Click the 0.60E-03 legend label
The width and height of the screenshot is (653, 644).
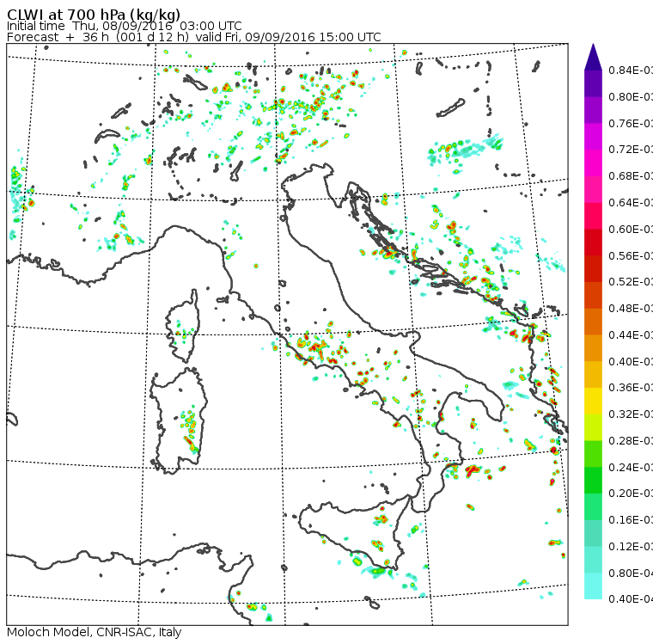click(x=631, y=230)
